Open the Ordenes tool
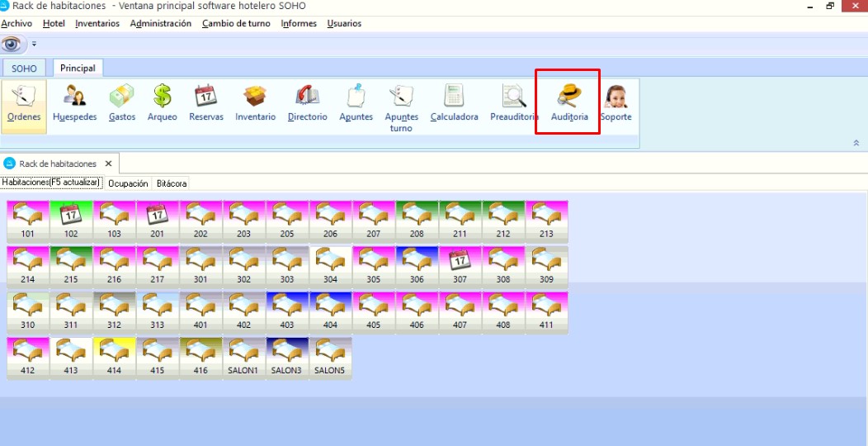This screenshot has width=868, height=446. [x=24, y=104]
